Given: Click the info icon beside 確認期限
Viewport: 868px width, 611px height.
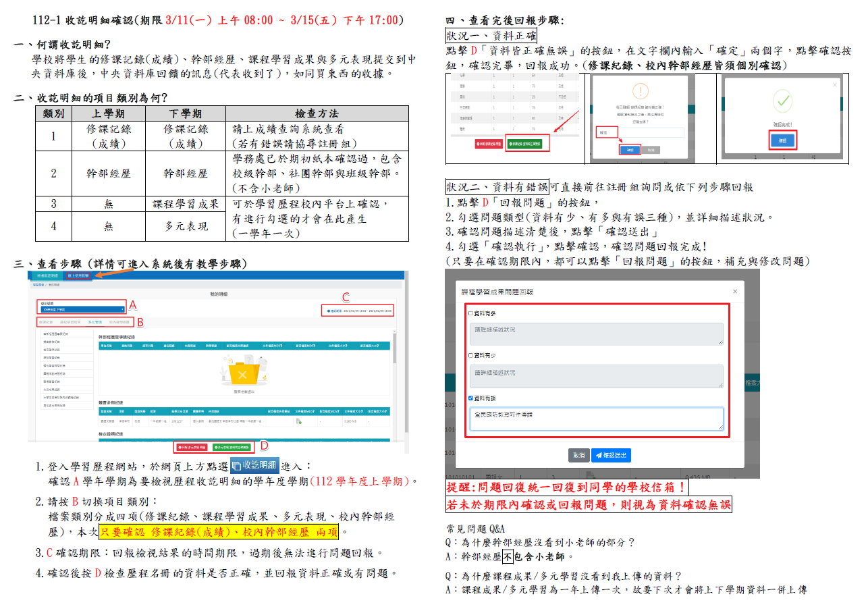Looking at the screenshot, I should 328,311.
